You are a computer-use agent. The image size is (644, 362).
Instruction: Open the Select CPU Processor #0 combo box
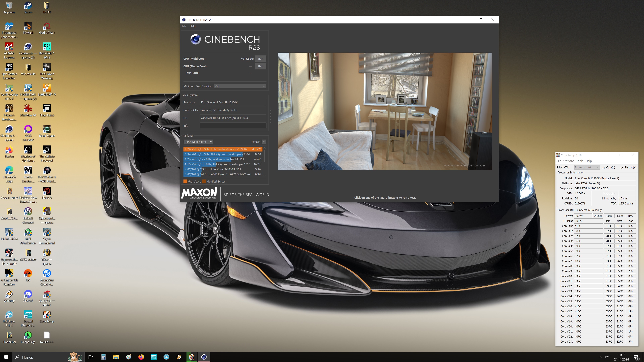pos(586,167)
